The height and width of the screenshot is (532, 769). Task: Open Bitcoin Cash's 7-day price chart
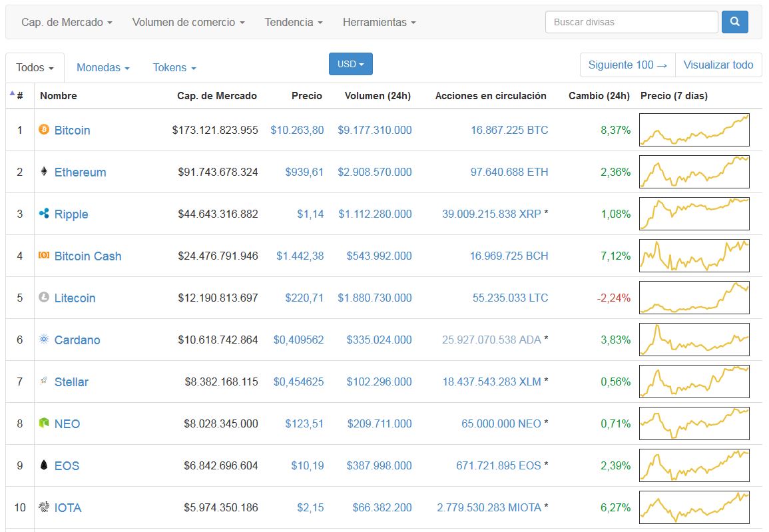click(694, 256)
